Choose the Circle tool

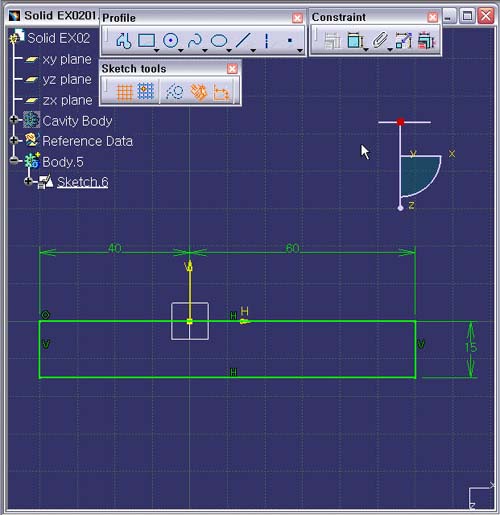coord(171,41)
